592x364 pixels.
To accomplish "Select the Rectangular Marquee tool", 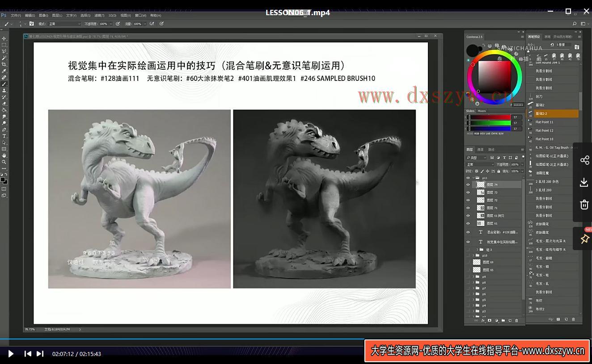I will pos(4,45).
